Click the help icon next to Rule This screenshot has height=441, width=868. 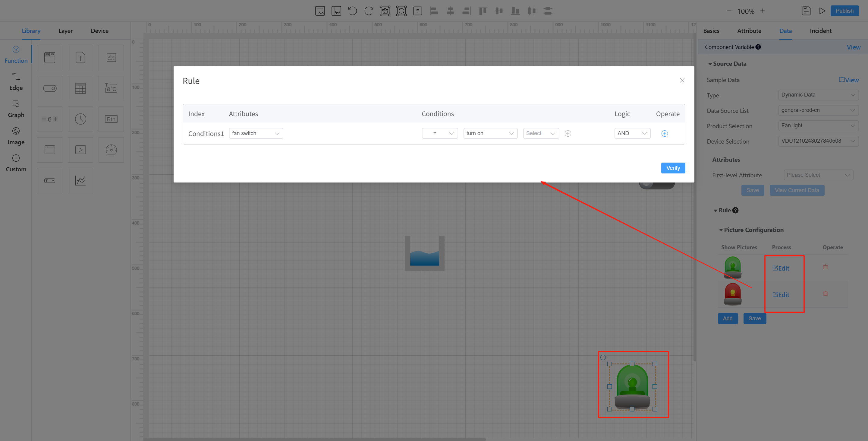click(x=736, y=210)
